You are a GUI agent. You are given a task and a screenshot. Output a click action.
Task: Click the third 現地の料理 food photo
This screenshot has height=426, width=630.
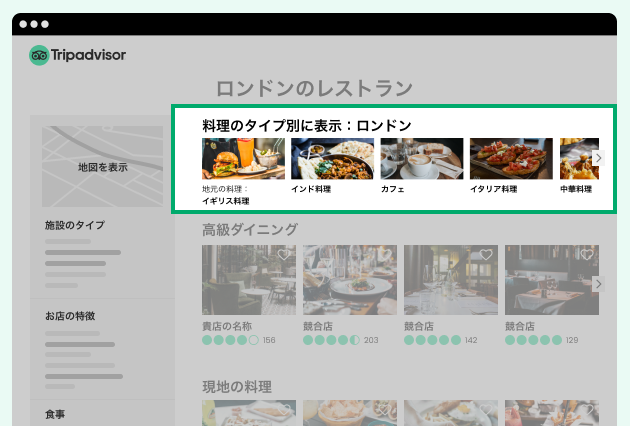point(451,413)
